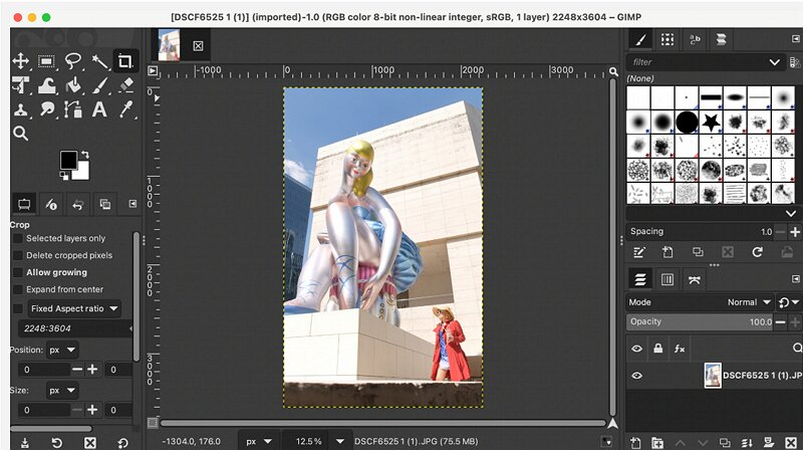Reset colors to default black and white

coord(64,176)
